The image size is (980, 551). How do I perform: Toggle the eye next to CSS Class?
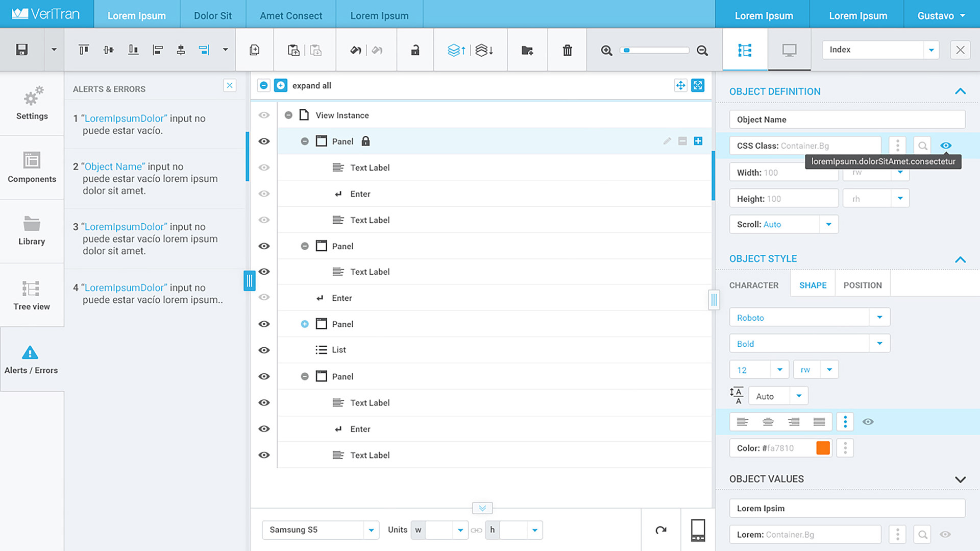[x=946, y=146]
